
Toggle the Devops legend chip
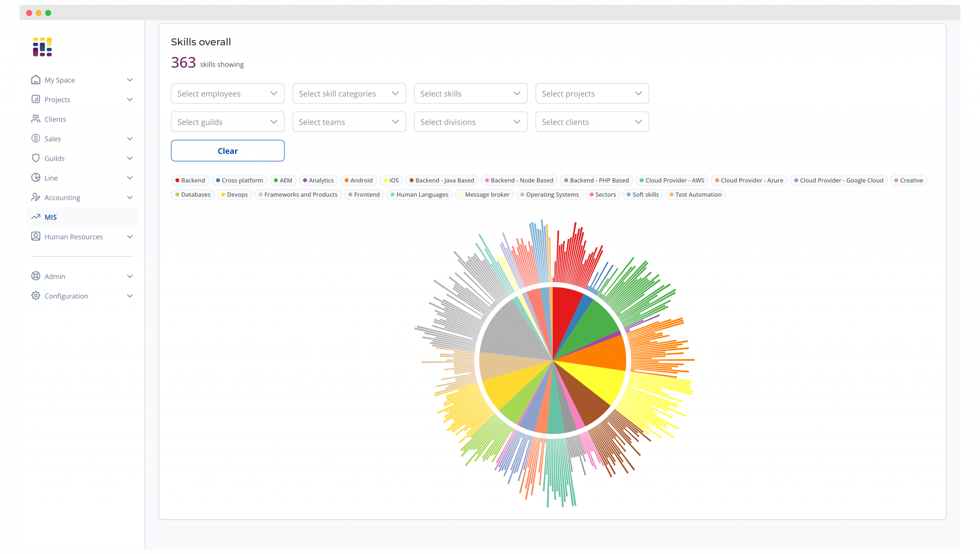pyautogui.click(x=234, y=194)
